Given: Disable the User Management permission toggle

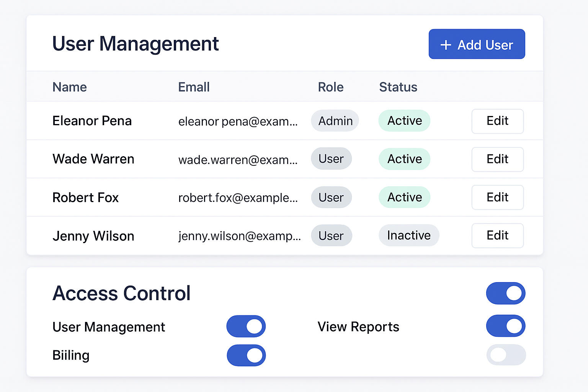Looking at the screenshot, I should (x=246, y=326).
